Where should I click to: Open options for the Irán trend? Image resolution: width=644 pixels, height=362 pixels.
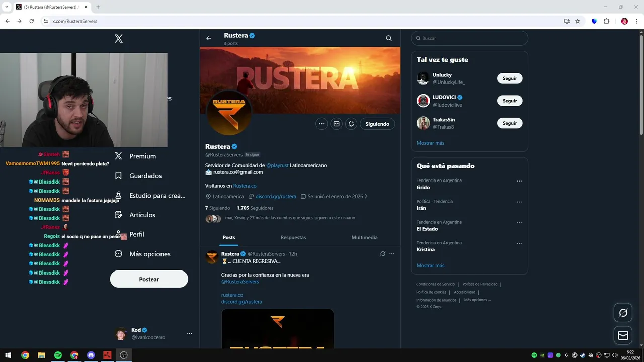point(519,202)
